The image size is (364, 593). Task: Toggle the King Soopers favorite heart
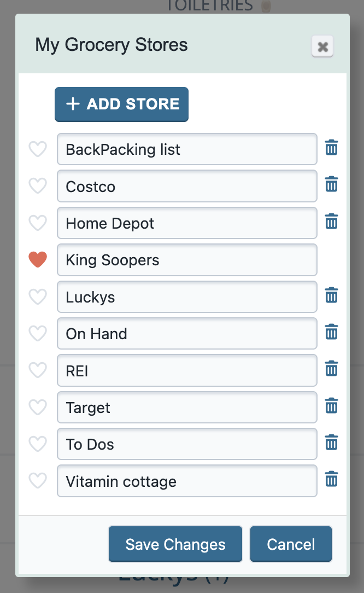(x=38, y=259)
